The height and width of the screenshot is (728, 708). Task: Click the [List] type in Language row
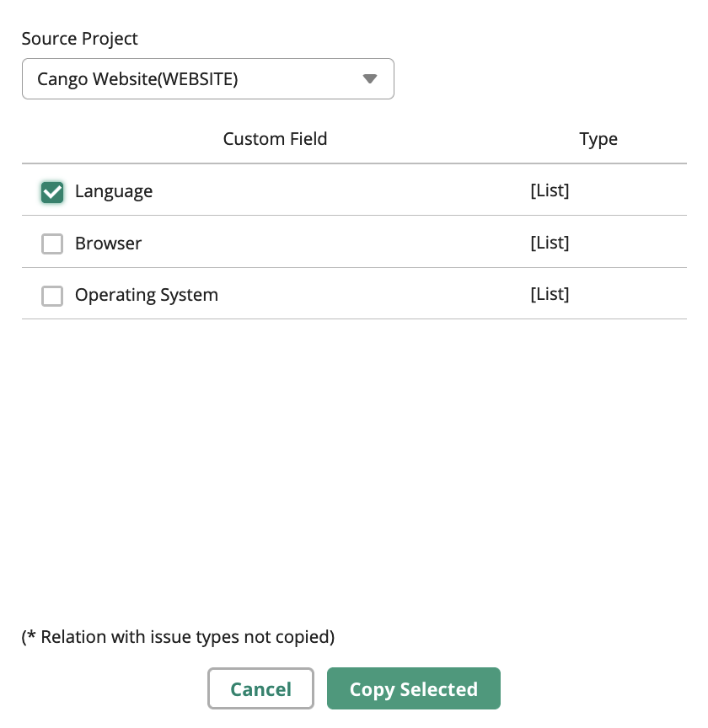tap(550, 190)
